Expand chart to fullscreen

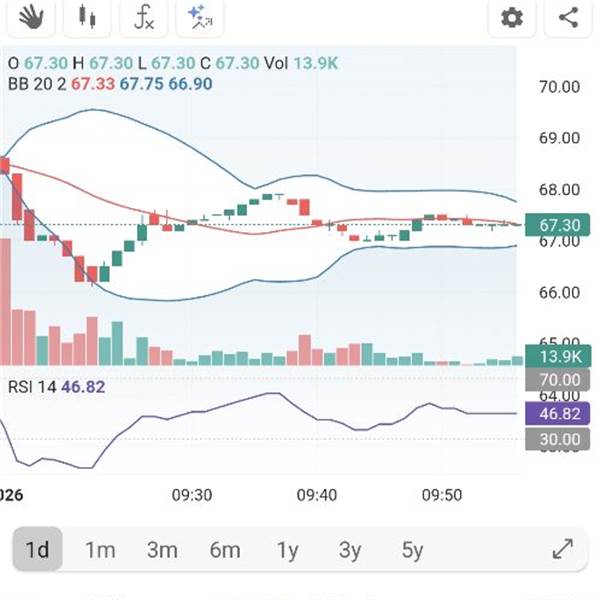tap(563, 549)
